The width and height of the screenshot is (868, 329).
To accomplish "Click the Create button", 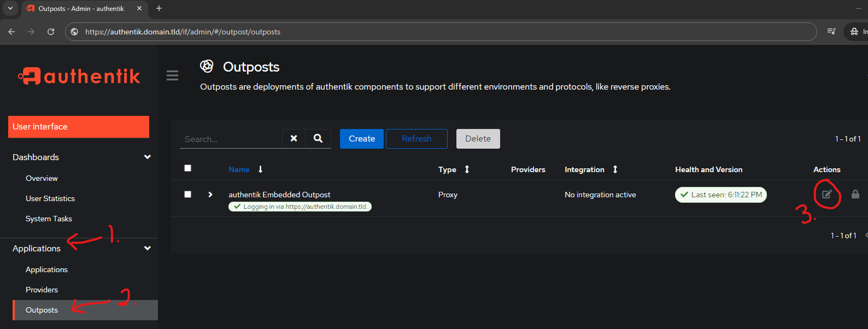I will 362,139.
